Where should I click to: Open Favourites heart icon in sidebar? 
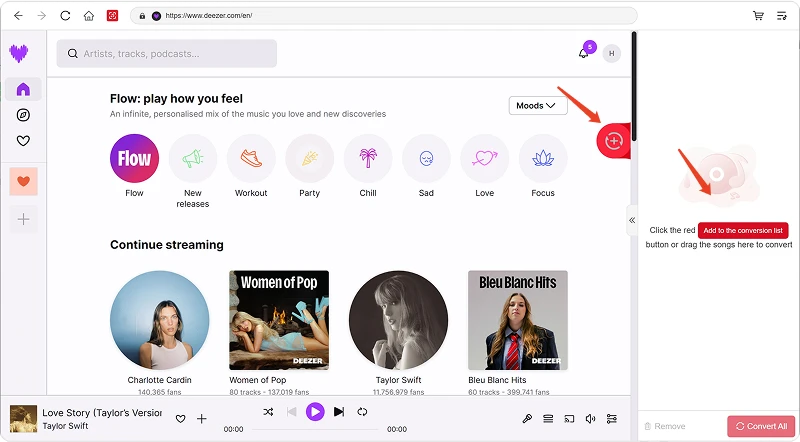(x=23, y=140)
